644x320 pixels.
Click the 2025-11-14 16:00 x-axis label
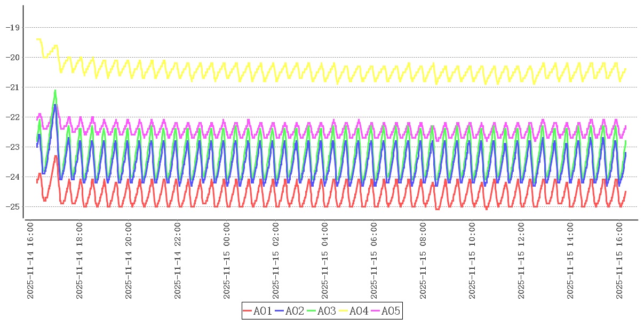coord(31,261)
